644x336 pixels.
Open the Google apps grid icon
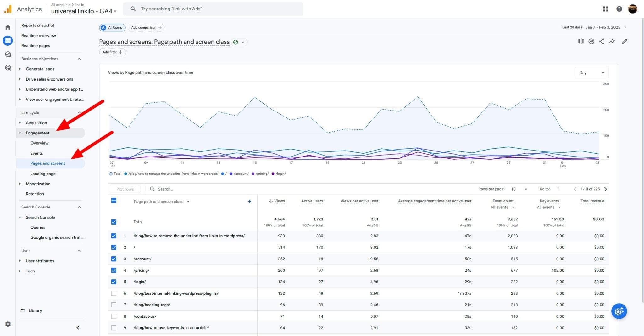click(x=605, y=9)
